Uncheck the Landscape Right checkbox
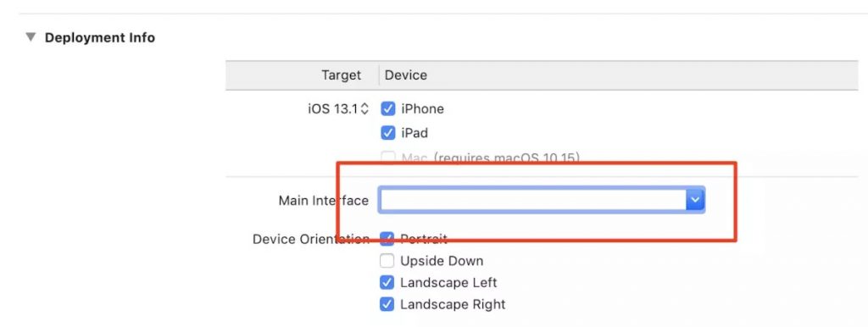 (387, 304)
